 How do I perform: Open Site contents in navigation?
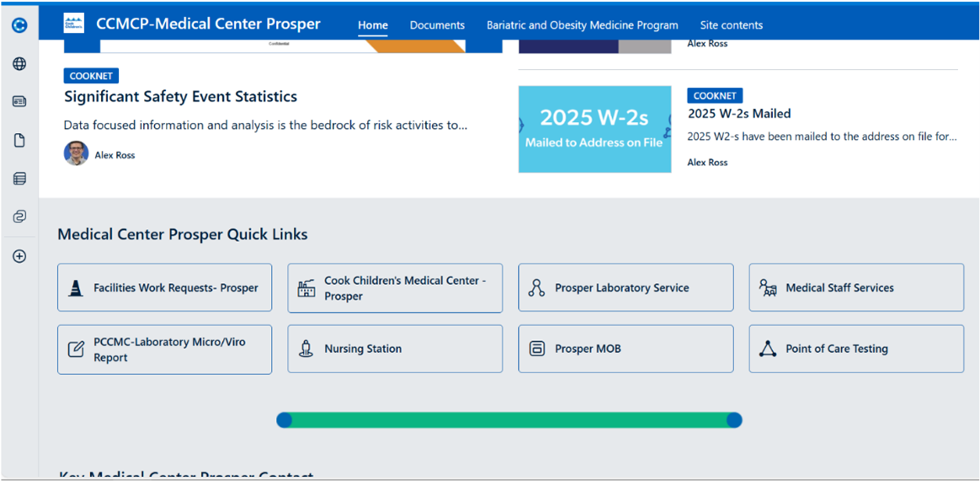click(x=732, y=25)
